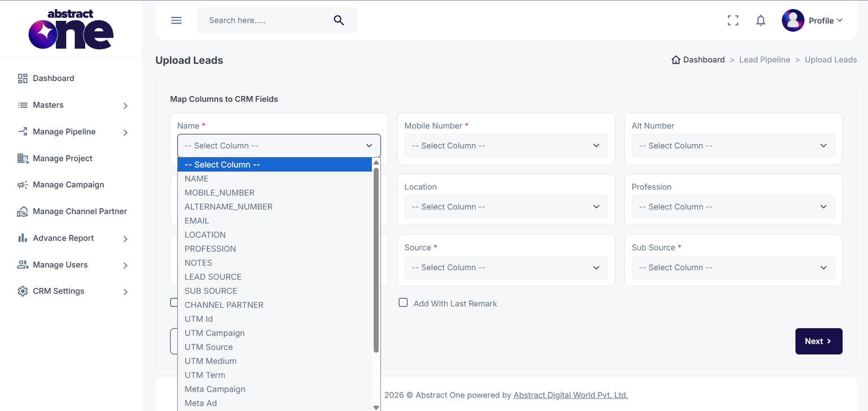Select the '-- Select Column --' highlighted option
Viewport: 868px width, 411px height.
pyautogui.click(x=275, y=165)
